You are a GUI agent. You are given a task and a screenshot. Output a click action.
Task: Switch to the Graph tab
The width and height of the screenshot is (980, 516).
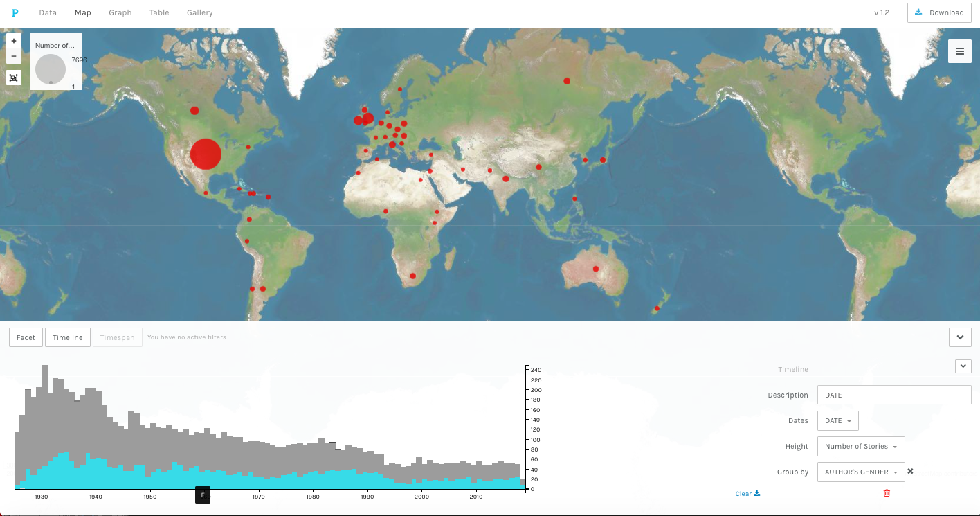(x=120, y=12)
